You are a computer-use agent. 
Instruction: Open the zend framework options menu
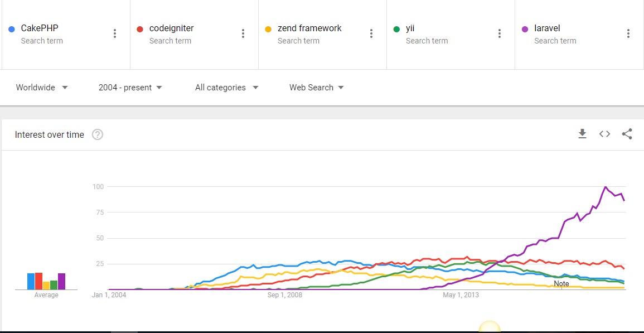click(371, 33)
